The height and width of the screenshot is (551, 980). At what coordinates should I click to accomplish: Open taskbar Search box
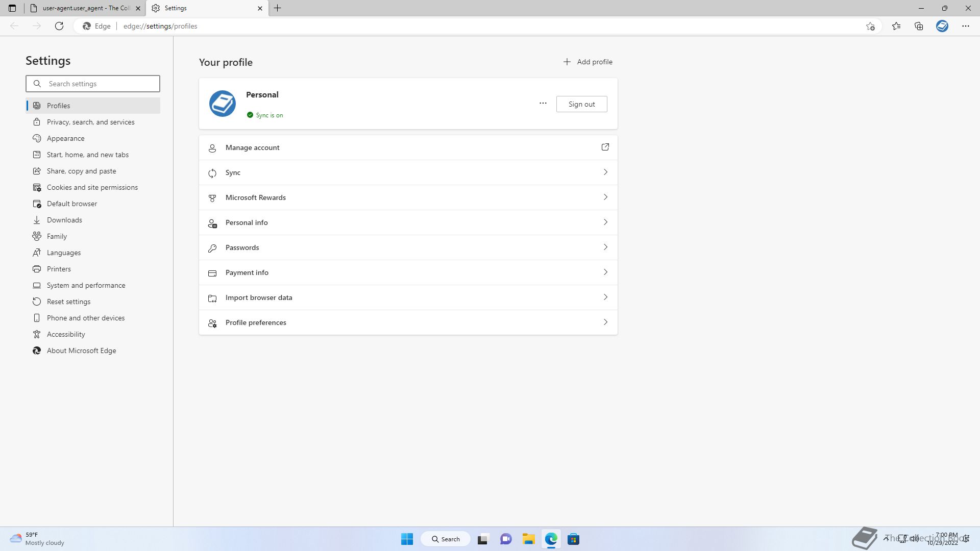click(446, 539)
